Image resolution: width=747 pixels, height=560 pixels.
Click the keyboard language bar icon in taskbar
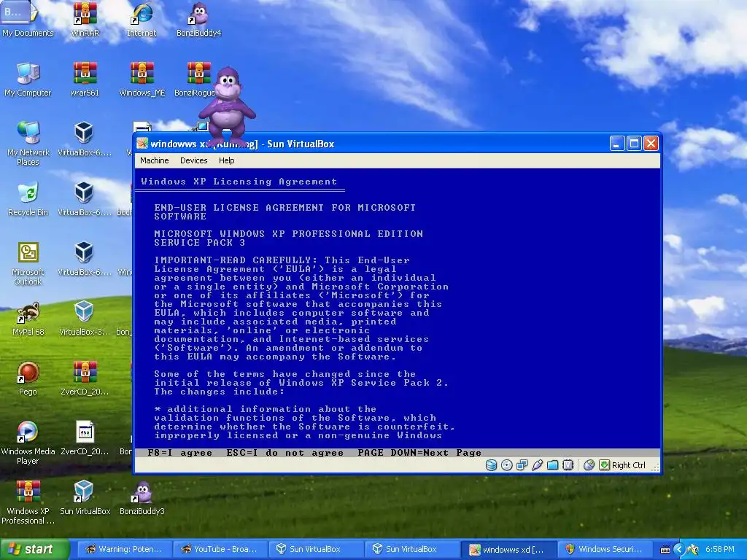tap(665, 550)
